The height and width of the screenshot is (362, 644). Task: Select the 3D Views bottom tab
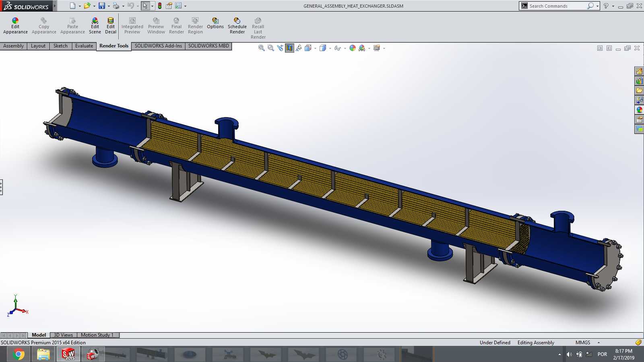point(63,335)
